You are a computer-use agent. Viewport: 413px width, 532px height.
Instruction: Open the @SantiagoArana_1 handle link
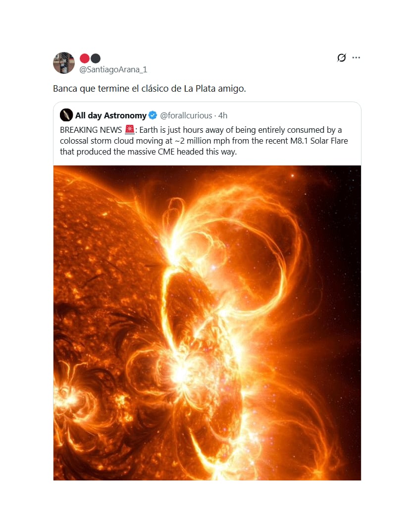click(113, 70)
